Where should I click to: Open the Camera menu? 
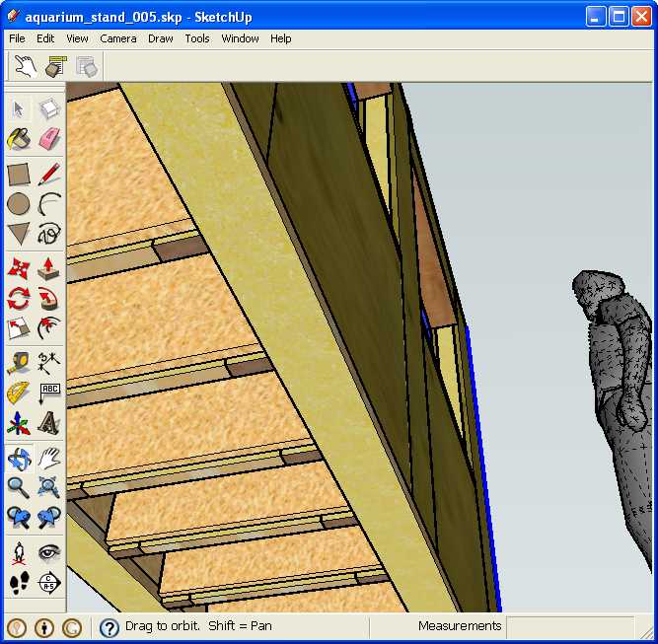[118, 38]
